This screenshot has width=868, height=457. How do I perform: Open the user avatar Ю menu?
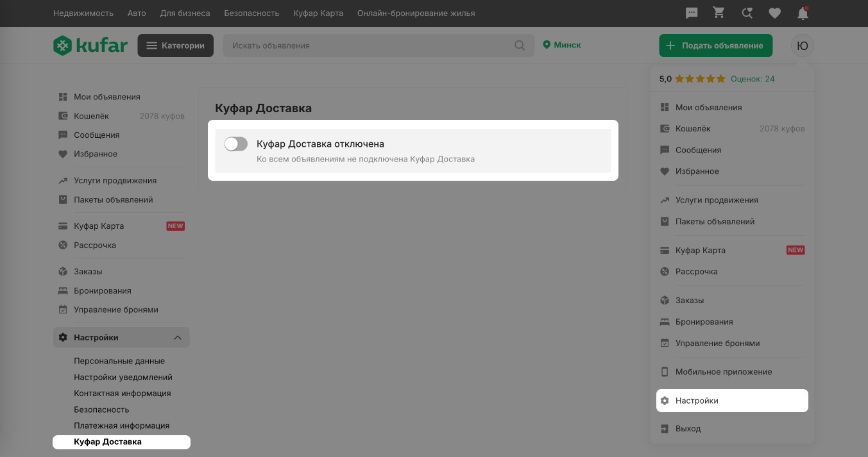802,46
